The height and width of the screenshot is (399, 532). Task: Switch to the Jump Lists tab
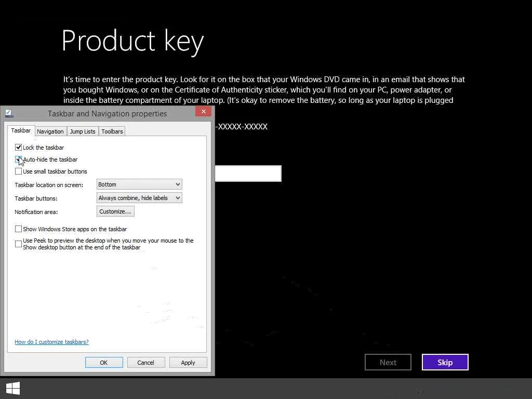[83, 131]
